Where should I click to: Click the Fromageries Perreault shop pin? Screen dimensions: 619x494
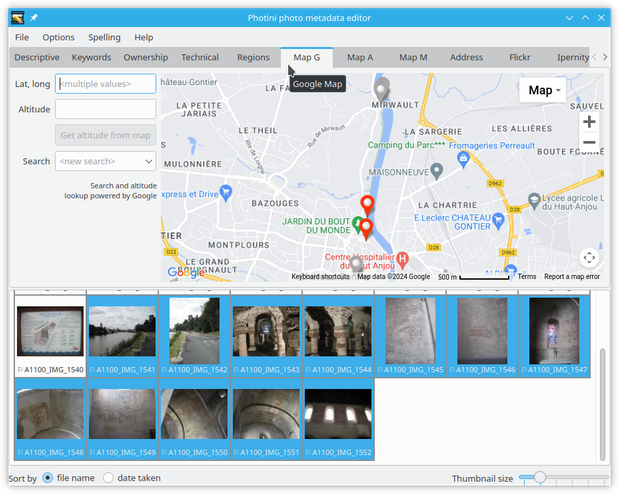click(463, 160)
